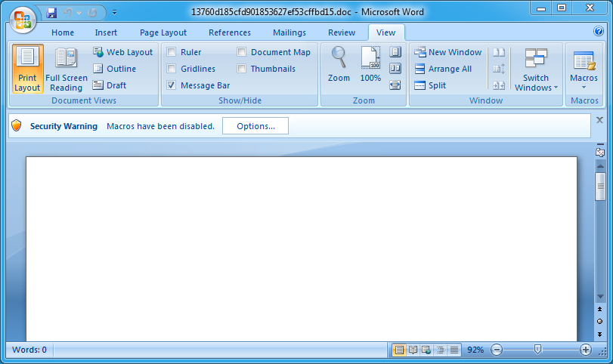Click the vertical scrollbar thumb
The width and height of the screenshot is (613, 364).
(x=600, y=187)
